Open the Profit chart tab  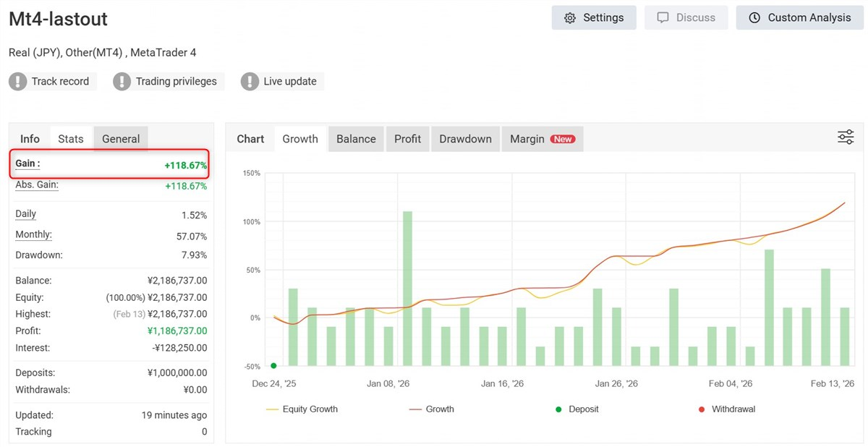[x=407, y=139]
